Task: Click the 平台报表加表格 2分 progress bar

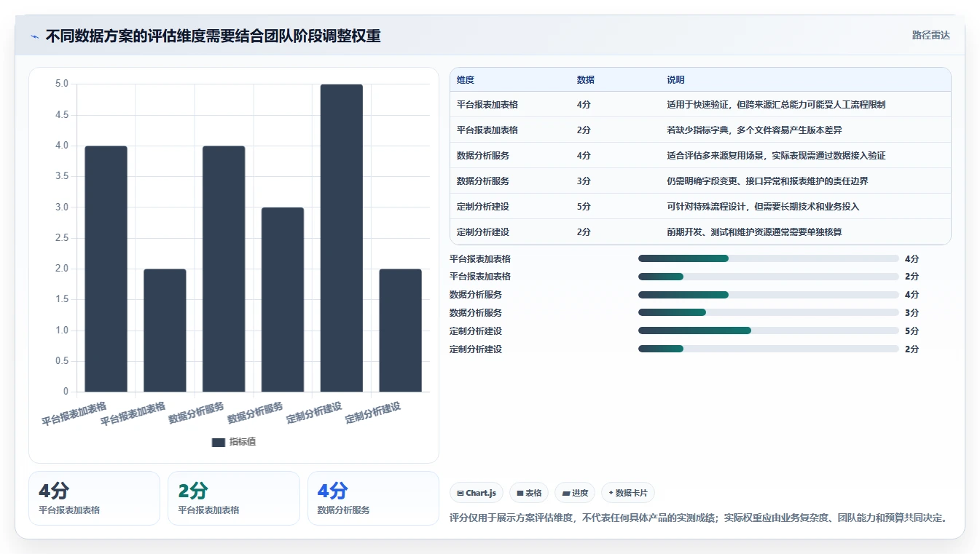Action: coord(769,277)
